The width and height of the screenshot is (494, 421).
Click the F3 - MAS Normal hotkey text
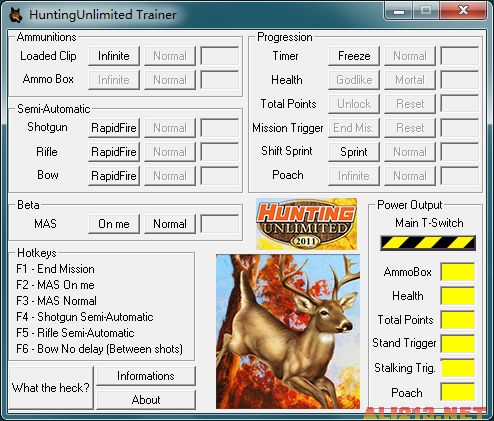56,301
